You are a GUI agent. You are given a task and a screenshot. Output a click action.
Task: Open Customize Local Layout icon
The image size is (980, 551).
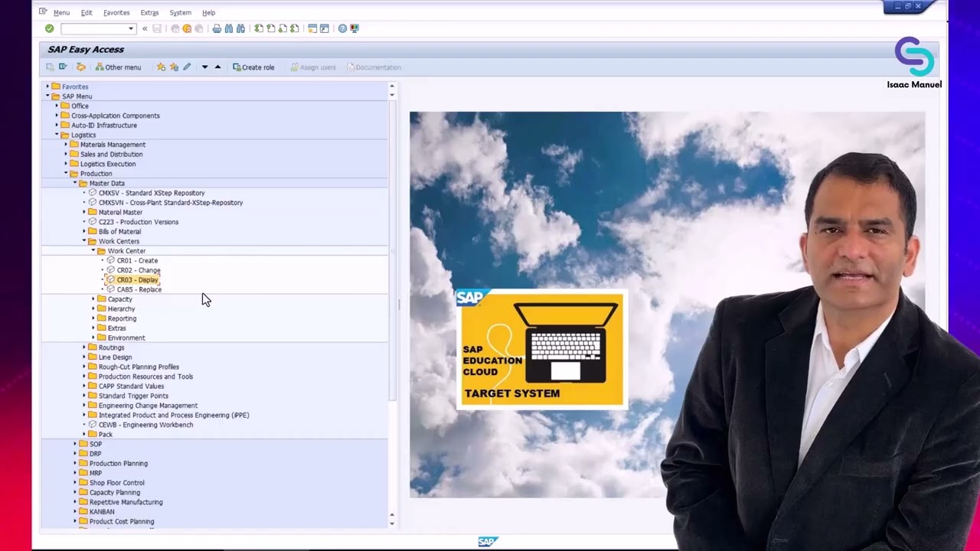click(x=354, y=28)
